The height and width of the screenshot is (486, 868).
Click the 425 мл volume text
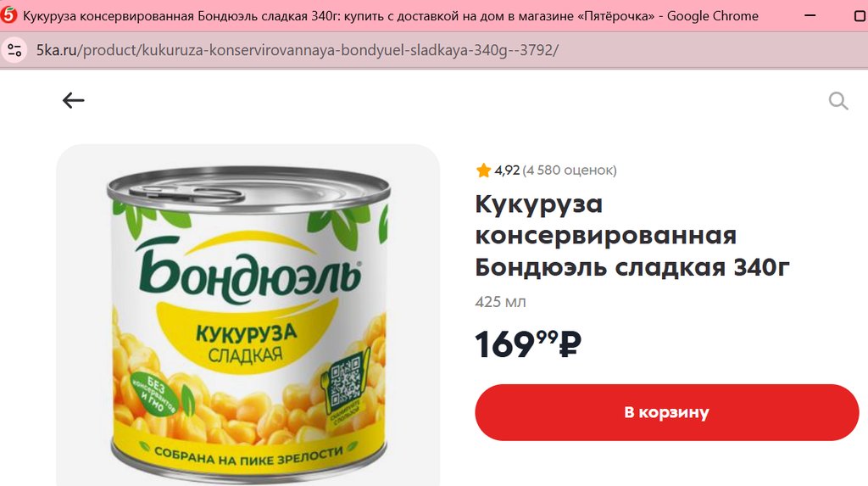[500, 302]
